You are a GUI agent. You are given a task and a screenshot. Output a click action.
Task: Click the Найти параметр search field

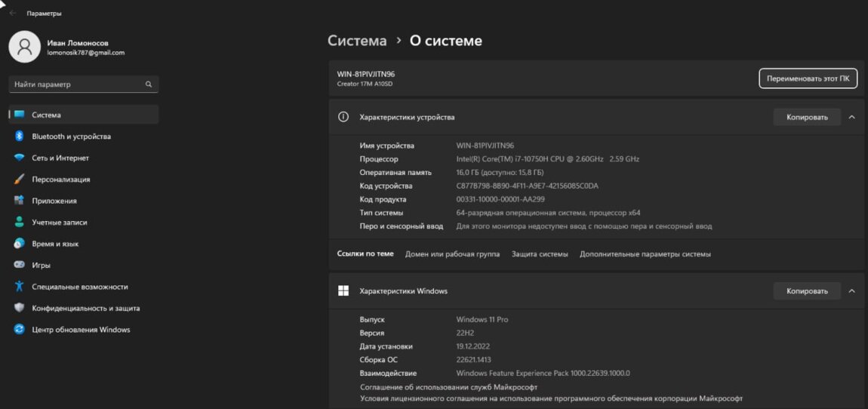[x=84, y=84]
